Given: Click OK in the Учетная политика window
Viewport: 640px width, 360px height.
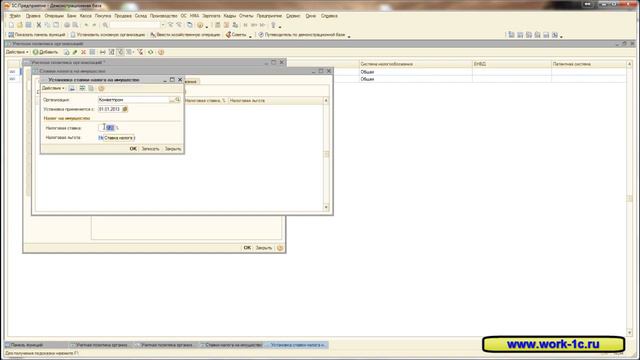Looking at the screenshot, I should [247, 248].
